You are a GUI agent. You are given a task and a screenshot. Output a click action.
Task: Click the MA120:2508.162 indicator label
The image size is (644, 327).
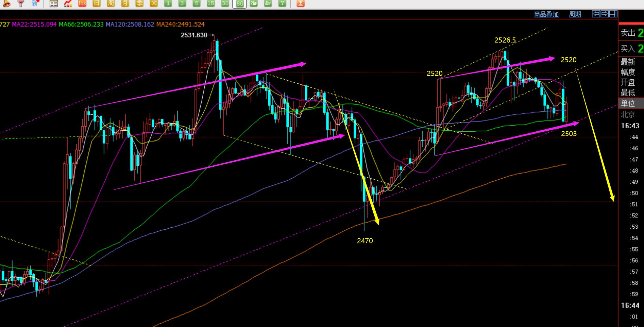point(130,24)
